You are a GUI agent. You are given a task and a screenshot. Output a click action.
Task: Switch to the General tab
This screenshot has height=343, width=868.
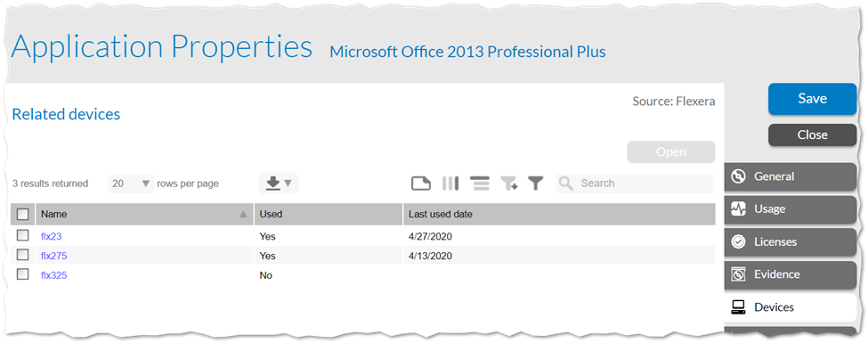(x=790, y=176)
